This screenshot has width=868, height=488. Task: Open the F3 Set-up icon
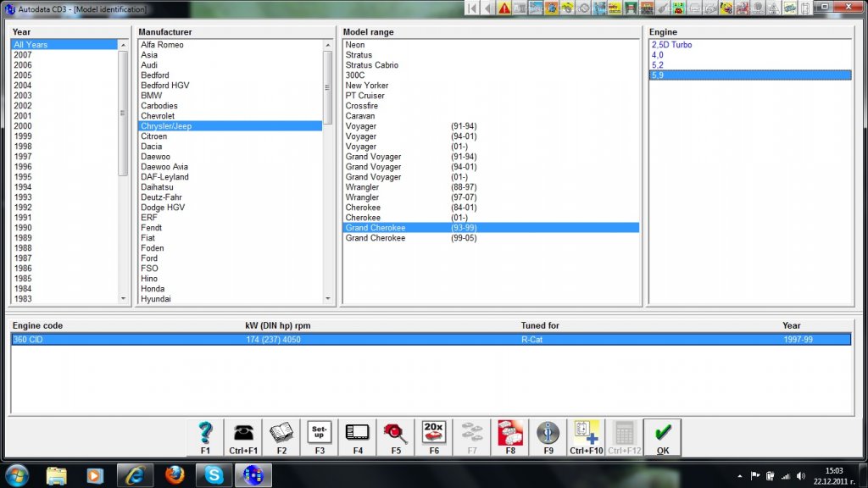click(x=320, y=437)
